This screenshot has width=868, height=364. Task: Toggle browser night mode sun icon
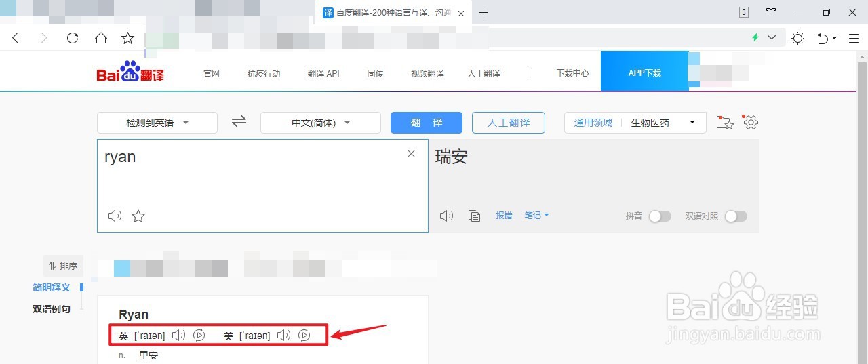coord(797,38)
